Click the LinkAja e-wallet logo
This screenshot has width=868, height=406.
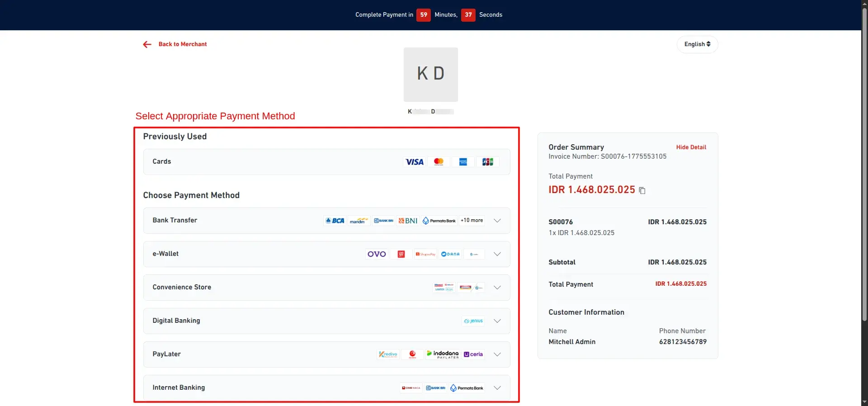pos(401,254)
